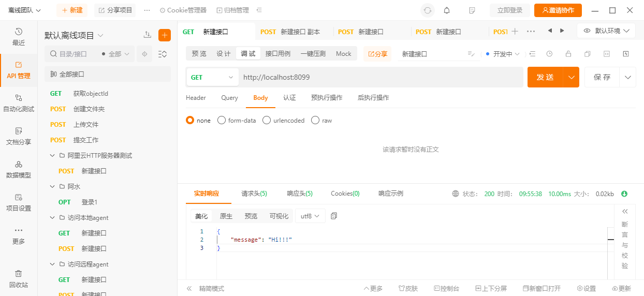Open the save button dropdown arrow
Viewport: 644px width, 296px height.
click(x=628, y=77)
